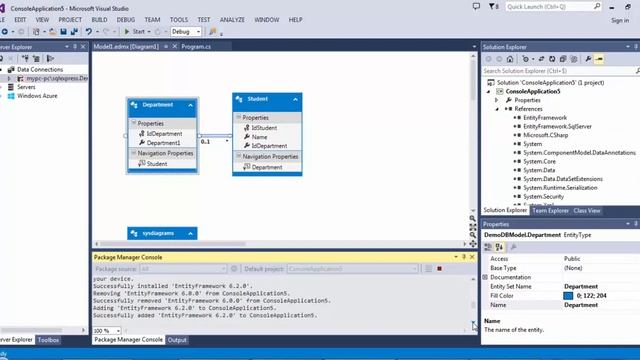Open the Start button dropdown arrow

pyautogui.click(x=149, y=32)
